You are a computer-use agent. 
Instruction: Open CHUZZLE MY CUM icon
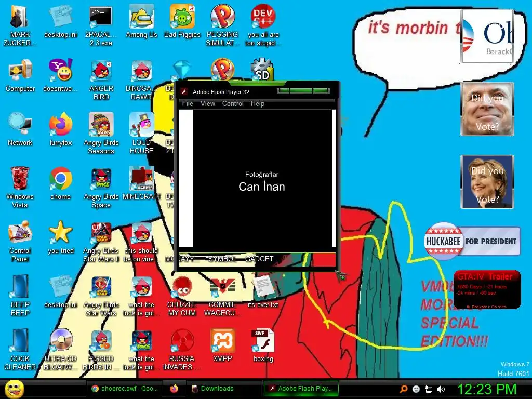182,295
